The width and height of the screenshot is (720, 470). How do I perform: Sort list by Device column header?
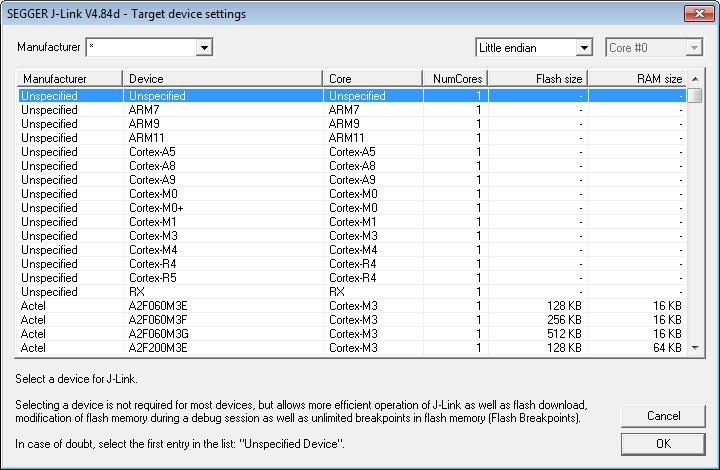222,79
